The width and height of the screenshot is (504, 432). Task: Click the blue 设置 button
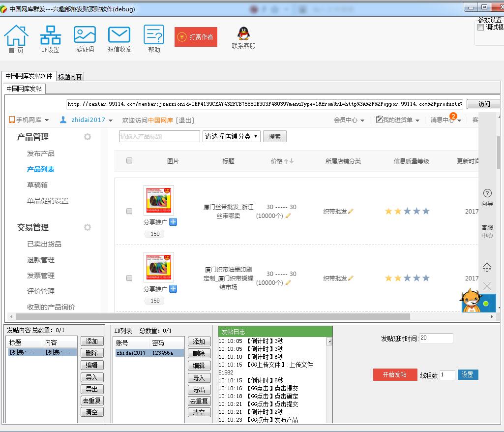[x=468, y=374]
